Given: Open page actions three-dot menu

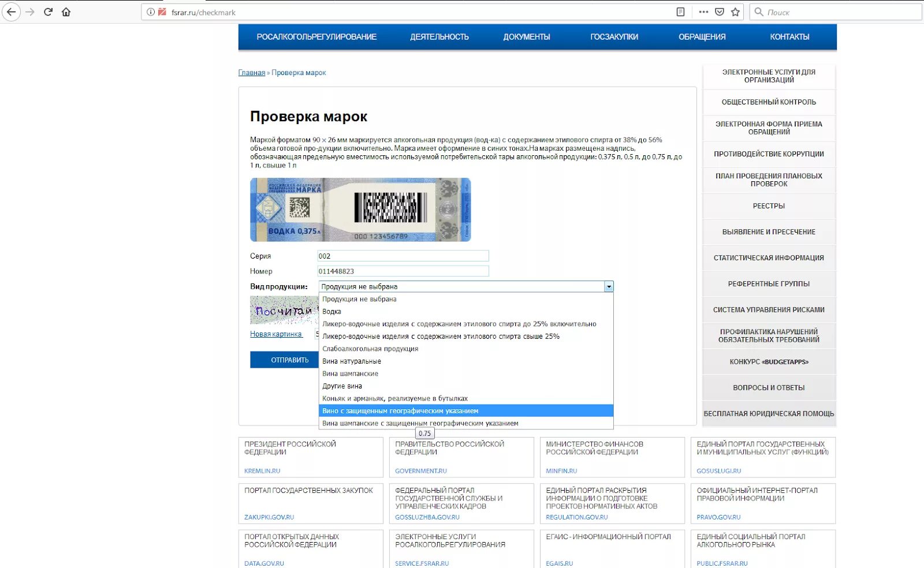Looking at the screenshot, I should (703, 12).
